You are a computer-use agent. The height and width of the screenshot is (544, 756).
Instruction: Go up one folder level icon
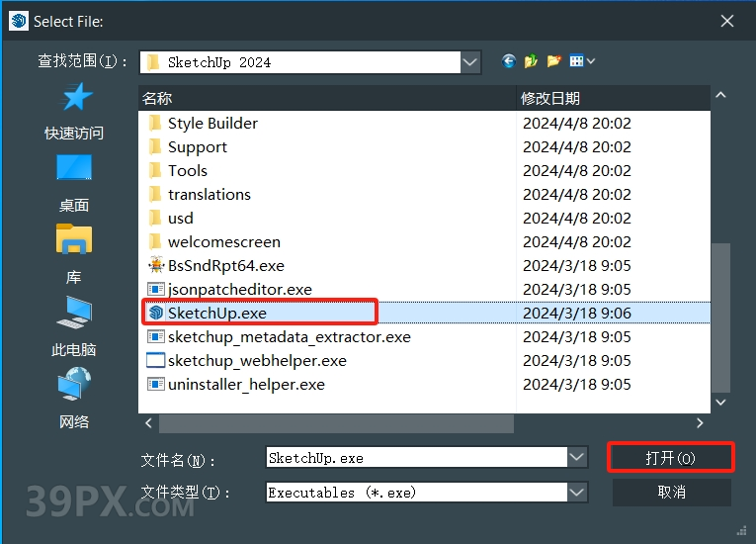click(x=531, y=61)
